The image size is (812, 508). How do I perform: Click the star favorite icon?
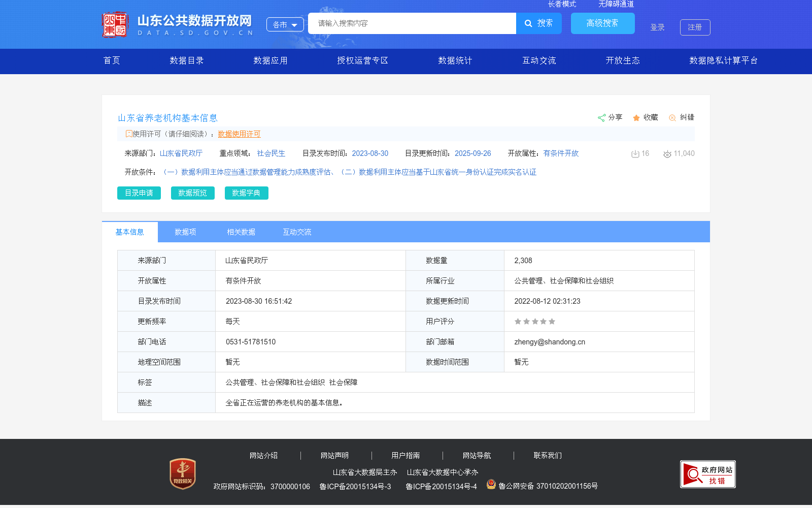click(636, 118)
